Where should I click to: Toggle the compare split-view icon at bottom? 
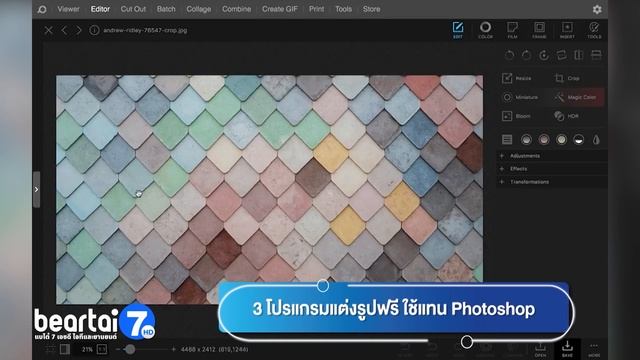[x=64, y=349]
